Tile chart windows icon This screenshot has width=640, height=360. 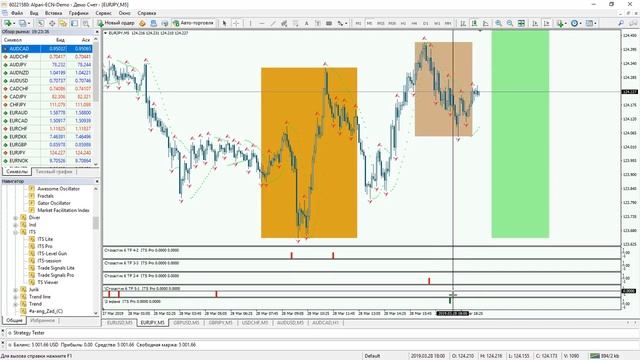(x=521, y=23)
